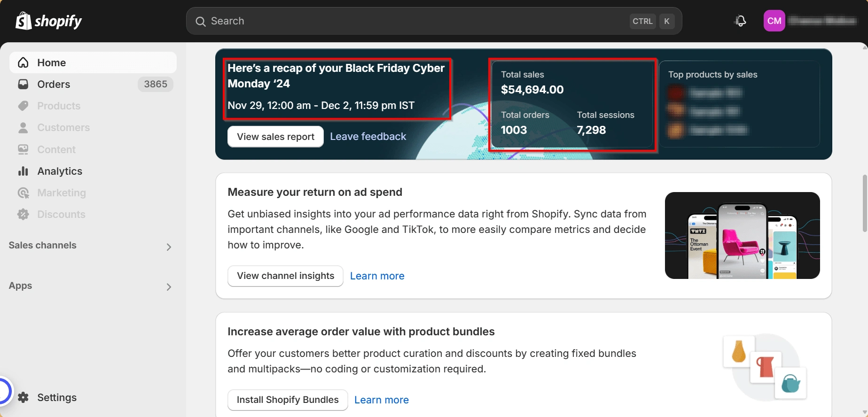Click the Shopify logo

tap(48, 21)
